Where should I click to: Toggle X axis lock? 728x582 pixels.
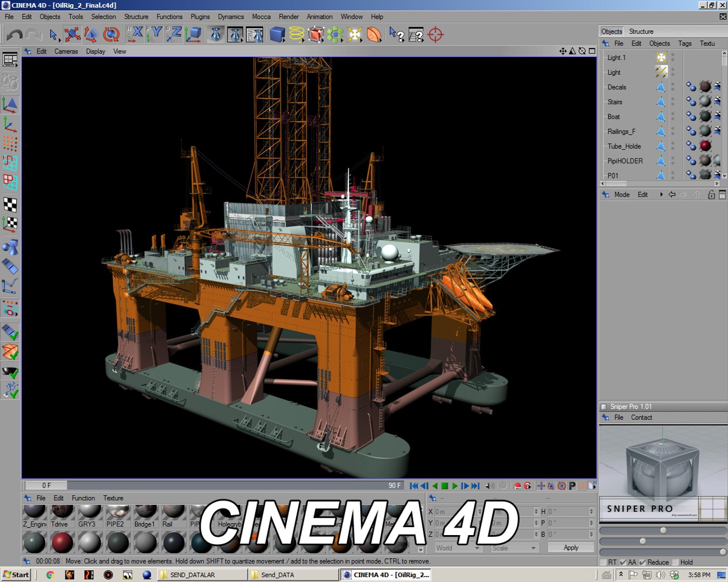(x=135, y=34)
